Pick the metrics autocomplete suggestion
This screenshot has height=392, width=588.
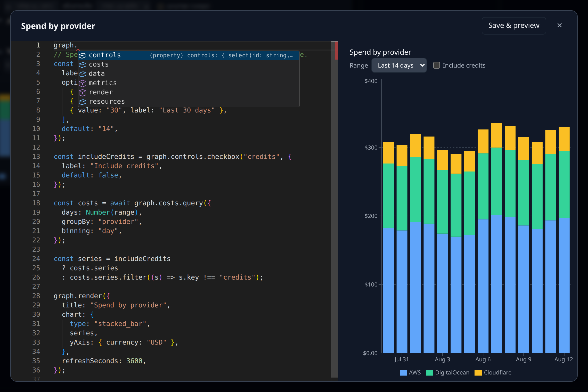click(189, 83)
